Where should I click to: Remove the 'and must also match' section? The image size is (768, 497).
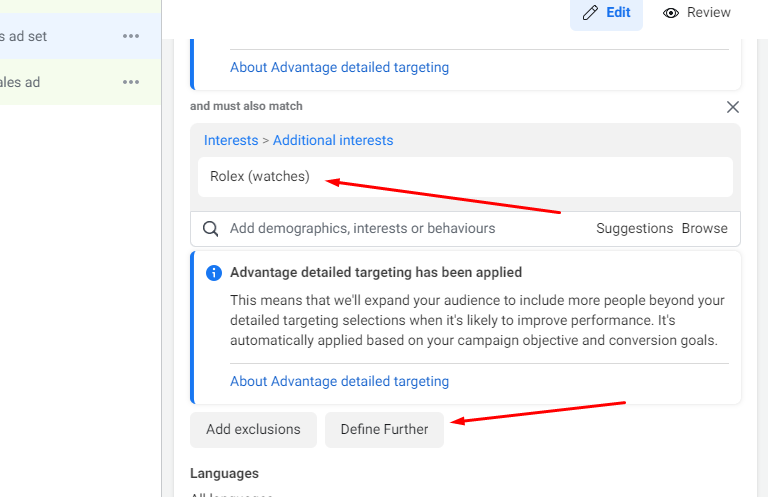732,107
